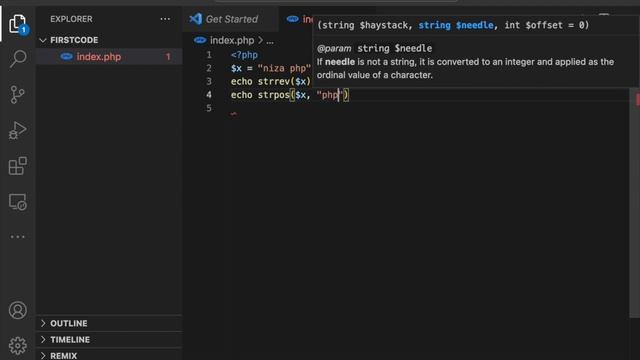
Task: Place cursor on echo strrev($x) line
Action: tap(271, 82)
